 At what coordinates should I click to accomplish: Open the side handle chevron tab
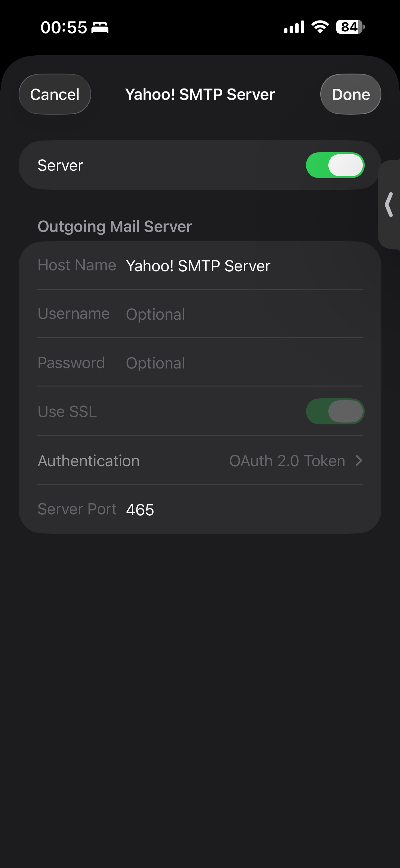pyautogui.click(x=389, y=205)
